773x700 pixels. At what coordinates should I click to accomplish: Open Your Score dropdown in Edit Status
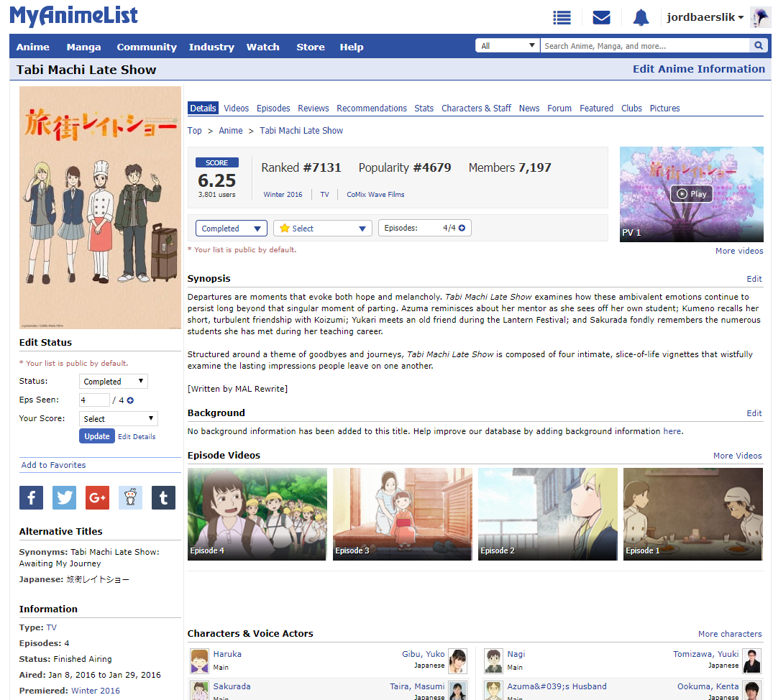(x=119, y=419)
